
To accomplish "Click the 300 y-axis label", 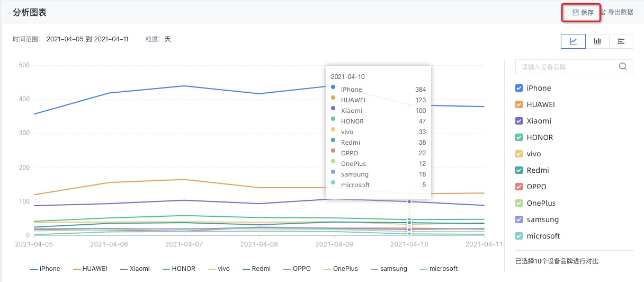I will click(x=24, y=134).
